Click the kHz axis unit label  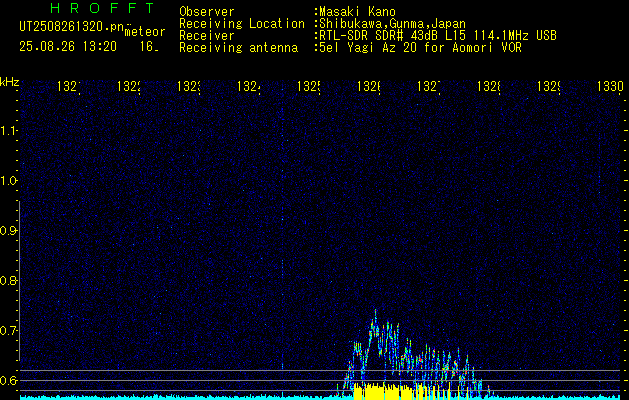9,82
